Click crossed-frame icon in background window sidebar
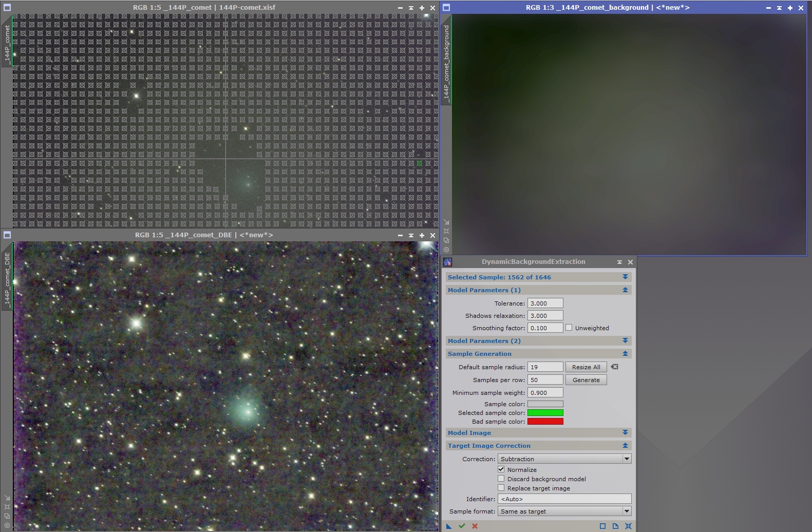The height and width of the screenshot is (532, 812). coord(446,231)
